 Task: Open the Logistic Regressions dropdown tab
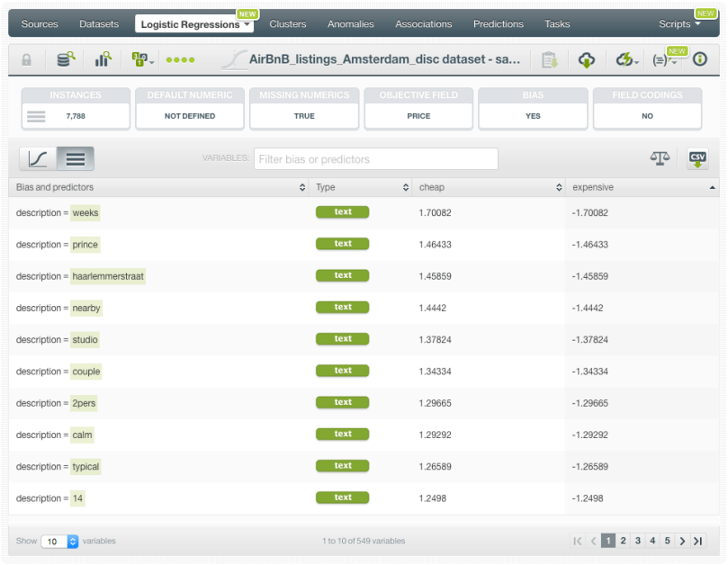pos(194,24)
